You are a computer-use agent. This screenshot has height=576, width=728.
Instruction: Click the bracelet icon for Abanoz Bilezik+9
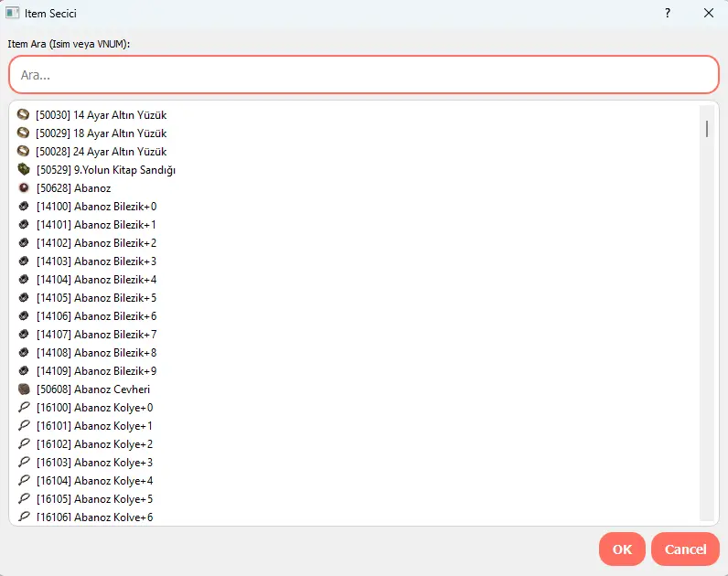pos(24,371)
